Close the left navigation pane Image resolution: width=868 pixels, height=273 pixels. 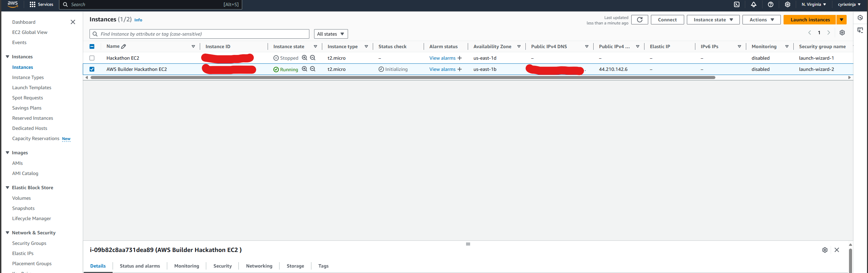[73, 22]
